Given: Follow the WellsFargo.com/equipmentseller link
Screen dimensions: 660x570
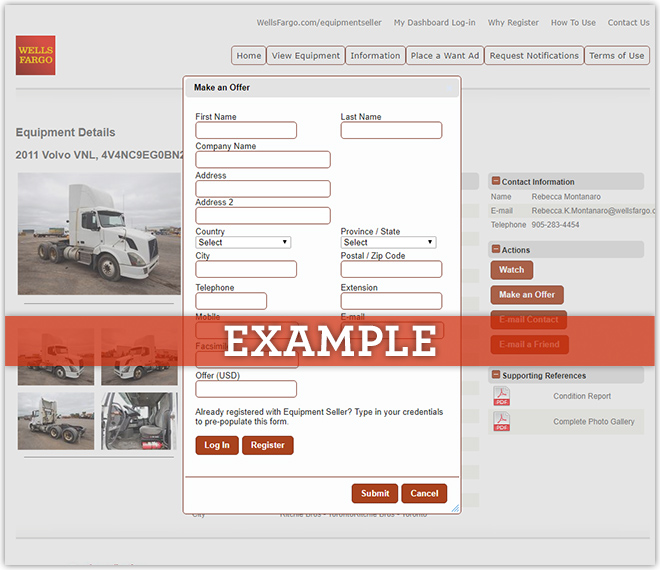Looking at the screenshot, I should click(x=319, y=23).
